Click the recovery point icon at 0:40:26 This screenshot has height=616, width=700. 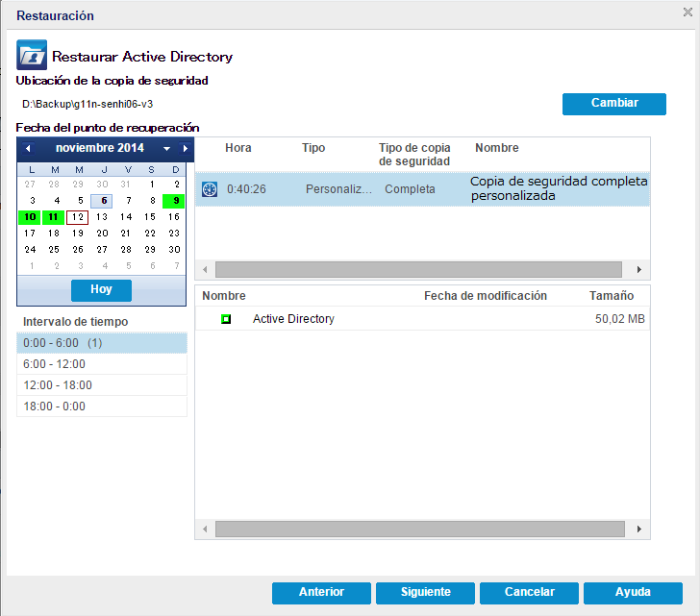coord(210,189)
